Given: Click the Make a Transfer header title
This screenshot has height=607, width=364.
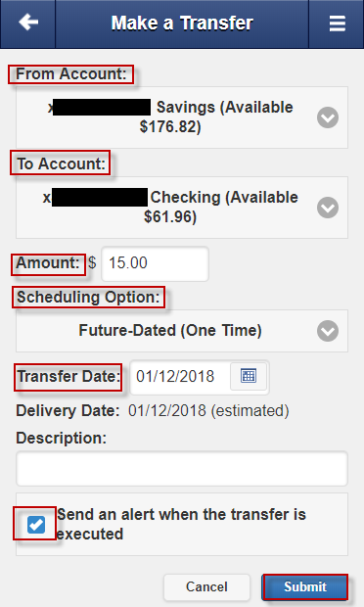Looking at the screenshot, I should point(182,23).
